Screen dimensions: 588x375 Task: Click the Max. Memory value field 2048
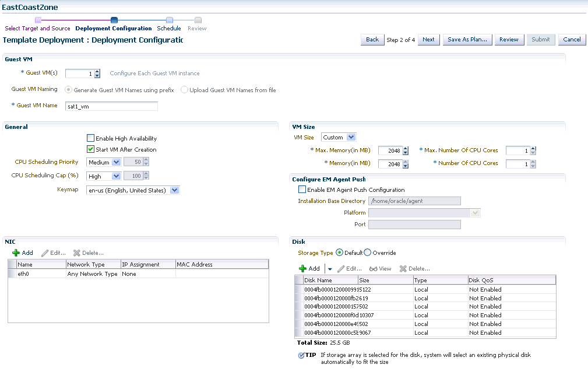click(x=390, y=151)
